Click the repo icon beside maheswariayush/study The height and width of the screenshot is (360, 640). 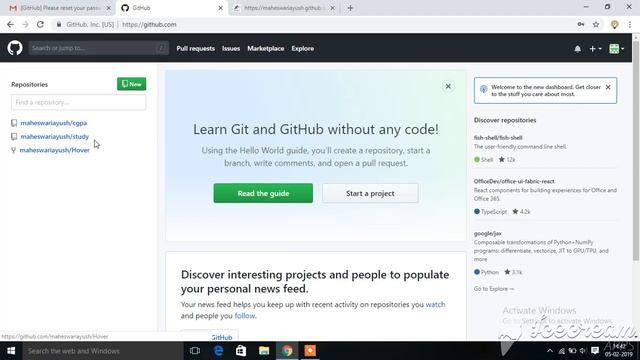click(x=14, y=136)
